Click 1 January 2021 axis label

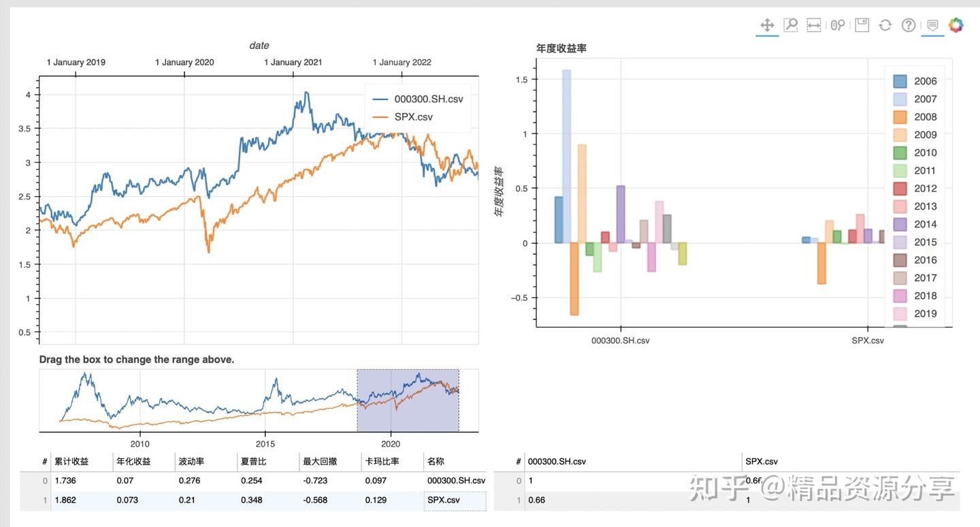[293, 62]
